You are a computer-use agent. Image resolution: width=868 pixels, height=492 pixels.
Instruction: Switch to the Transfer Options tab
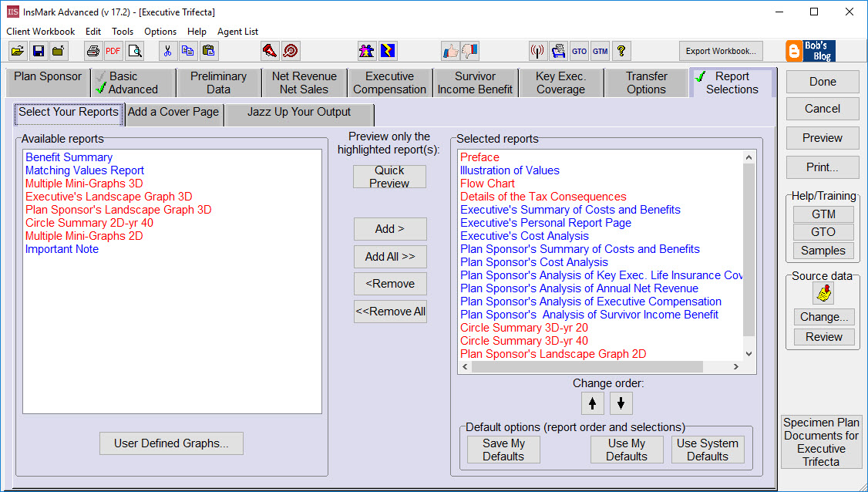pyautogui.click(x=646, y=82)
